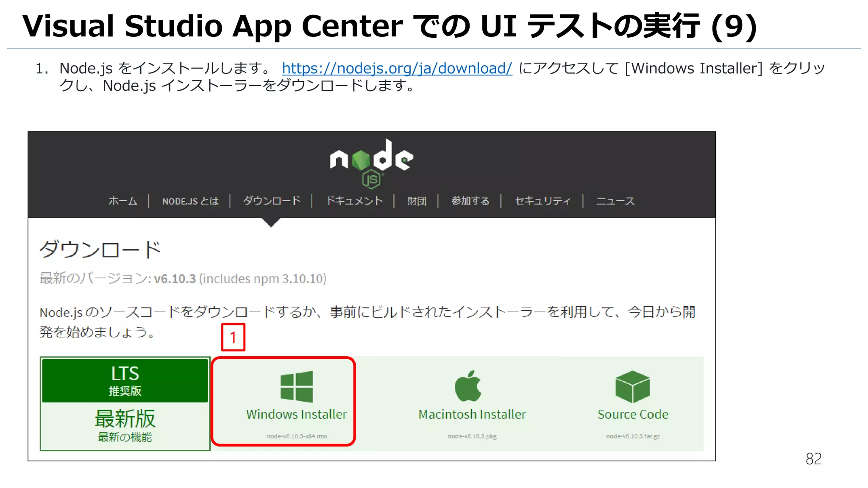Open the ドキュメント navigation item

click(x=354, y=201)
